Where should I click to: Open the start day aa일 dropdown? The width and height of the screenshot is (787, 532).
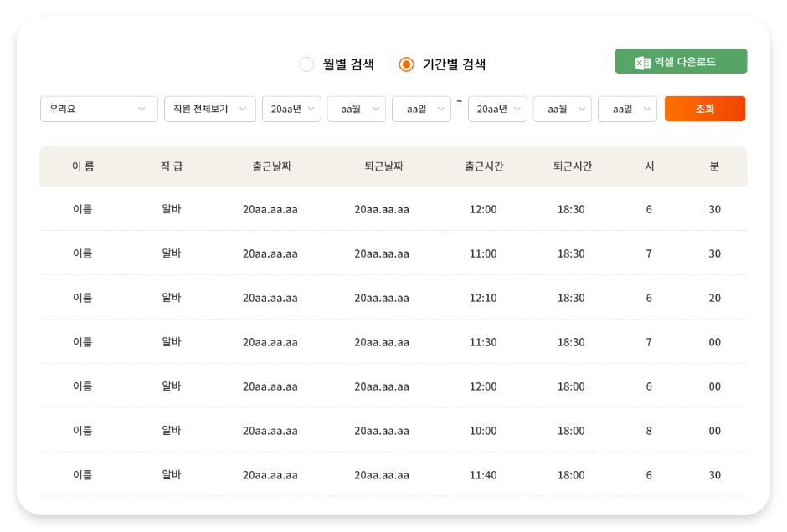pos(421,109)
